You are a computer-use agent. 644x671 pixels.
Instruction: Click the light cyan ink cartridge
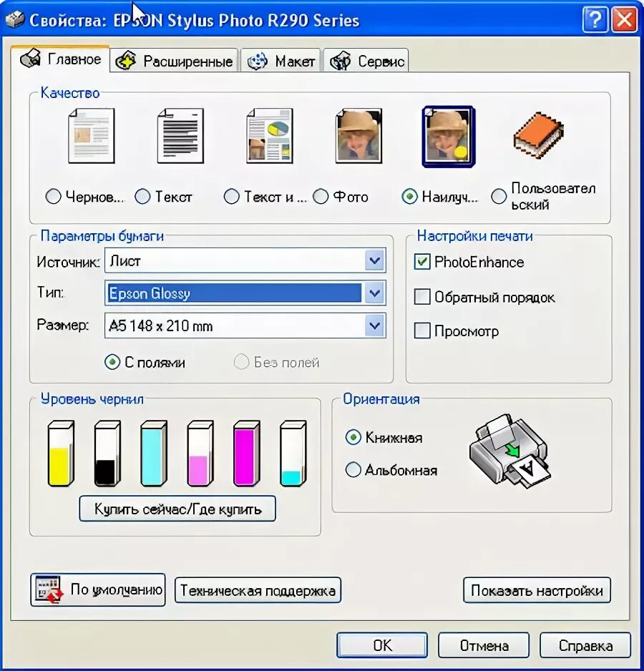[x=154, y=454]
